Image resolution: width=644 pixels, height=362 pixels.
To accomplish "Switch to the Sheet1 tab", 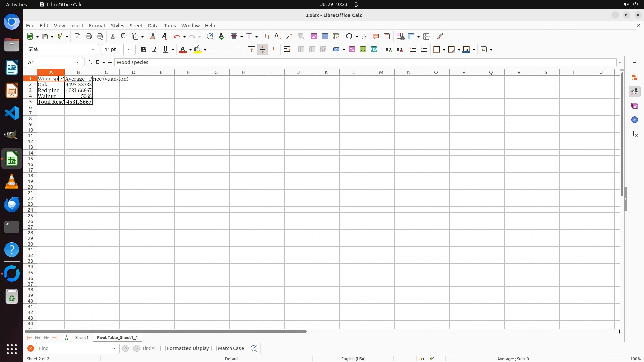I will [82, 338].
